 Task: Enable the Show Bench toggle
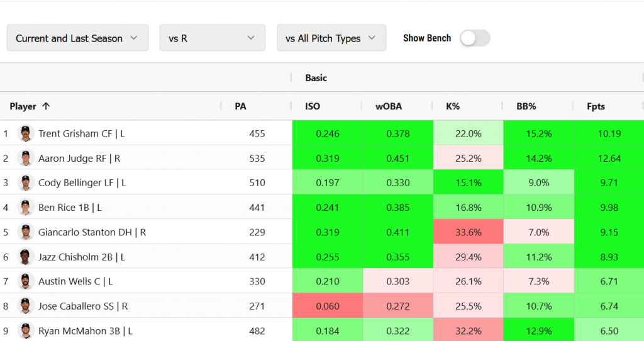tap(475, 38)
